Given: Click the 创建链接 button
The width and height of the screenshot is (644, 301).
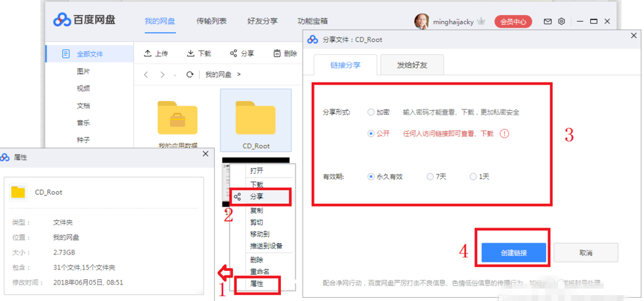Looking at the screenshot, I should [x=514, y=252].
